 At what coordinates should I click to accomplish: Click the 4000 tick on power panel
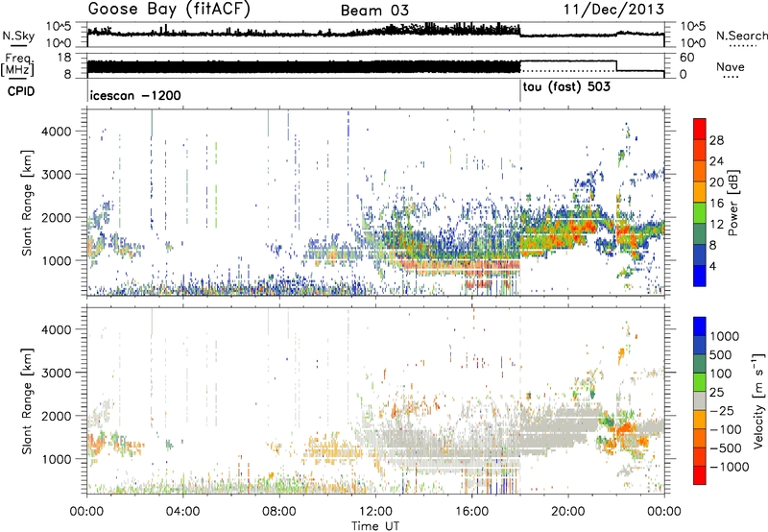[x=57, y=132]
